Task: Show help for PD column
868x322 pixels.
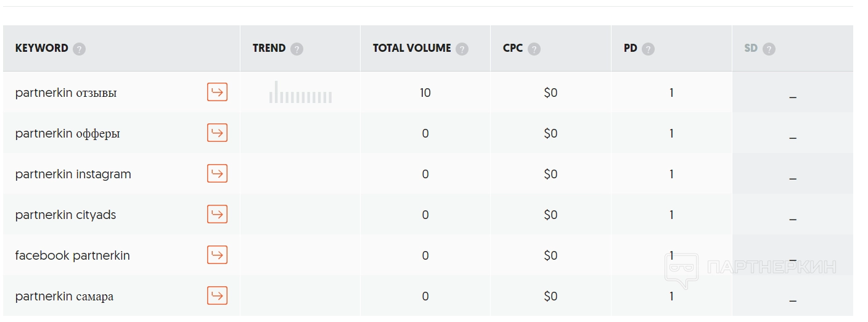Action: [x=648, y=49]
